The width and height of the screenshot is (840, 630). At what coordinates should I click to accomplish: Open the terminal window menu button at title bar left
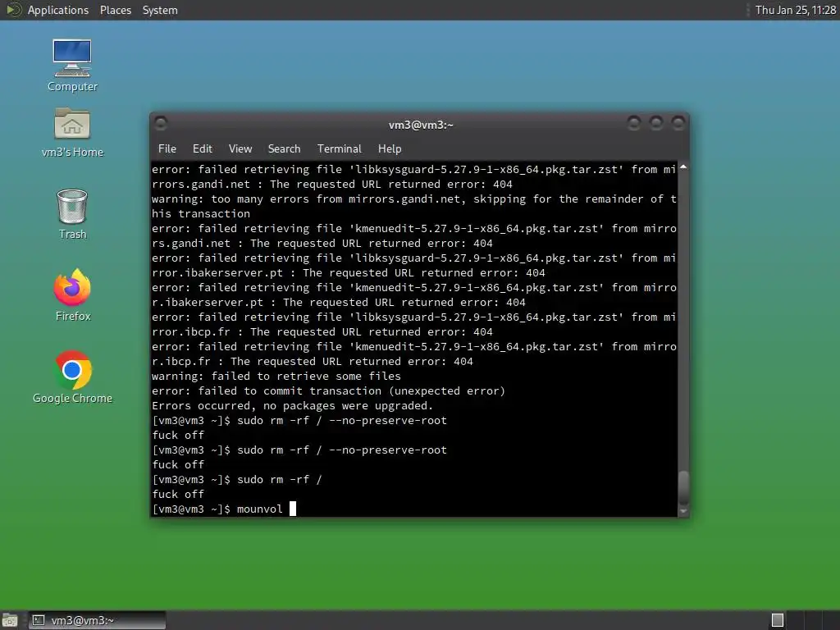[161, 124]
